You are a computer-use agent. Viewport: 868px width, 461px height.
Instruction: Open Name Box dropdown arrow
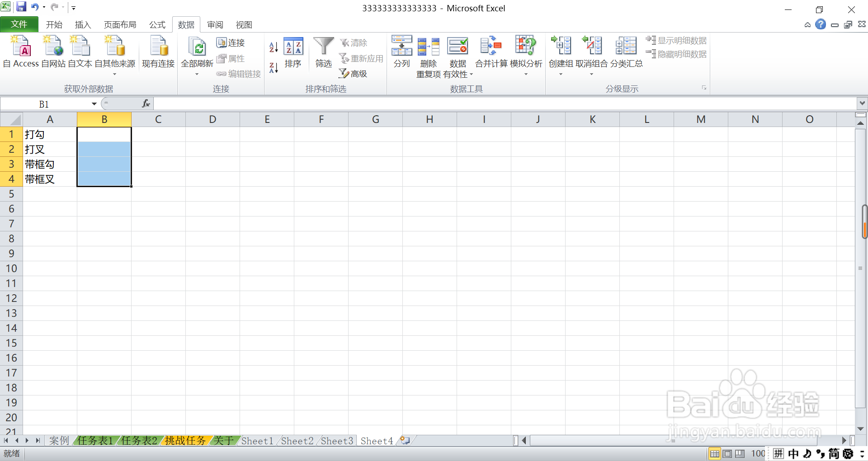pos(94,104)
